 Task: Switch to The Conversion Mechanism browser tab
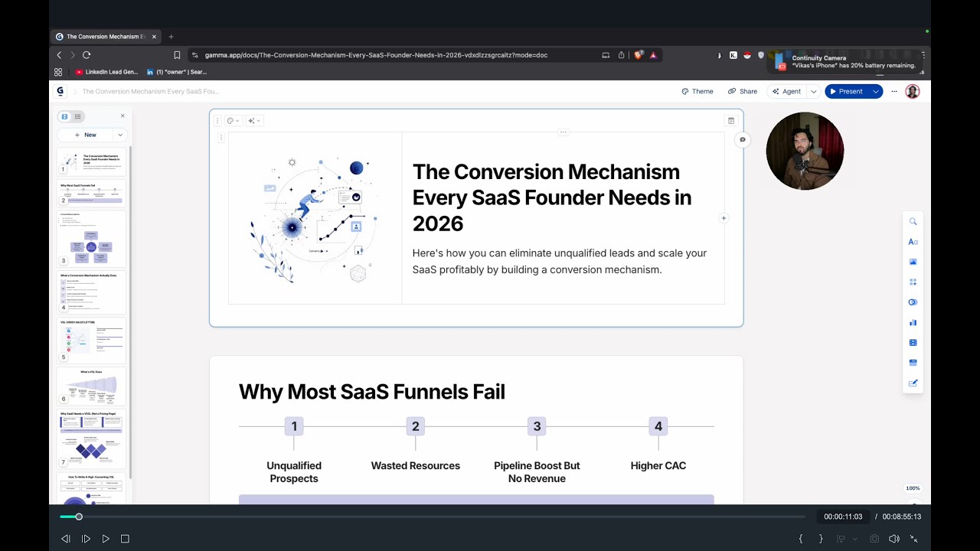pos(106,37)
